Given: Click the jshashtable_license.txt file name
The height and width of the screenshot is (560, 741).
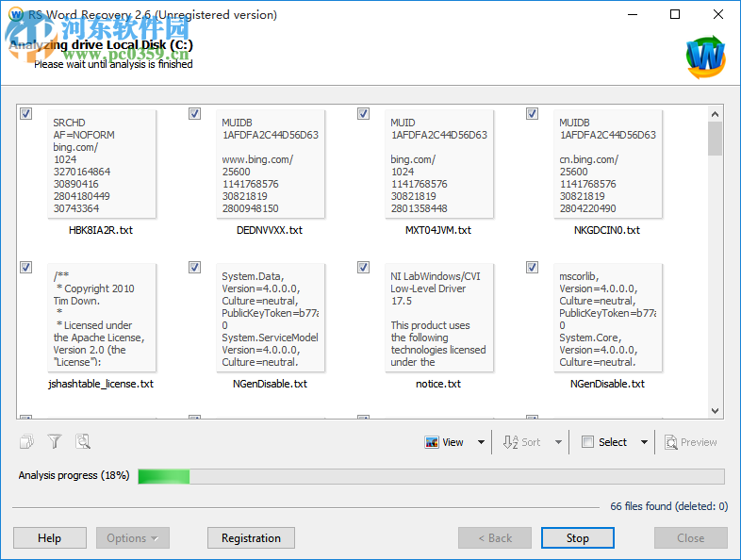Looking at the screenshot, I should click(x=101, y=384).
